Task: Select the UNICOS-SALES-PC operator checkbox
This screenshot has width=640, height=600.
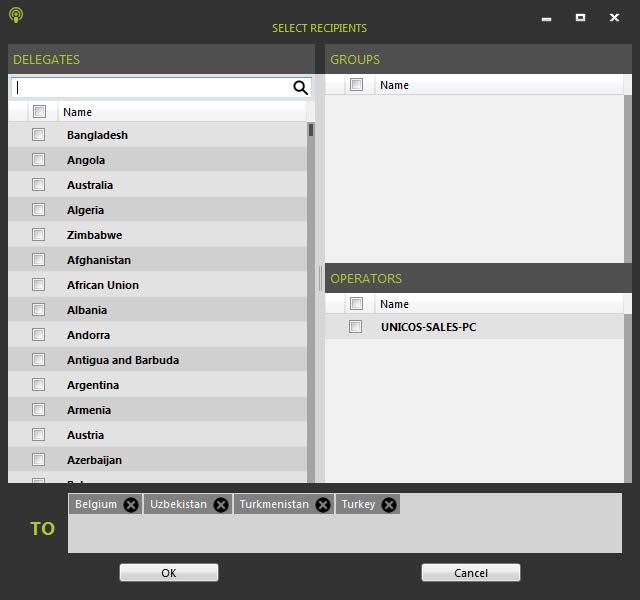Action: (x=355, y=327)
